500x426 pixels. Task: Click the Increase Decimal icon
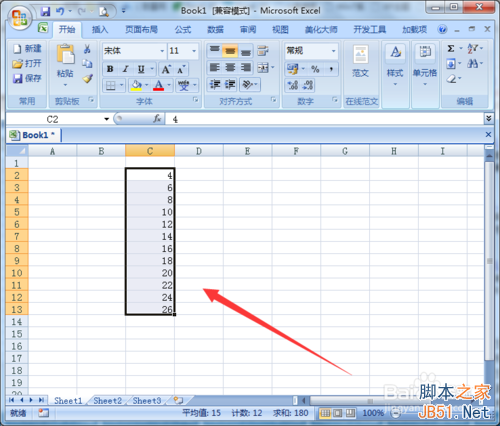(293, 85)
